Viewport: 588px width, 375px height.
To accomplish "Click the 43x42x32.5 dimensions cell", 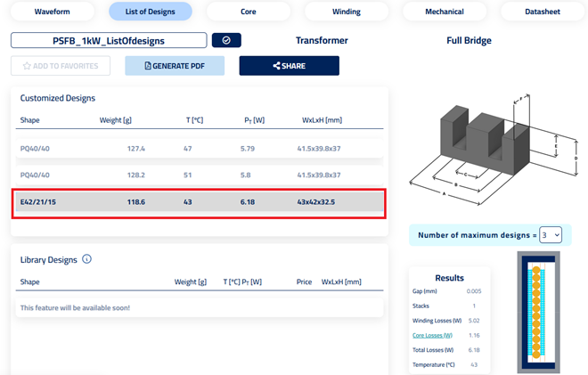I will pyautogui.click(x=316, y=202).
